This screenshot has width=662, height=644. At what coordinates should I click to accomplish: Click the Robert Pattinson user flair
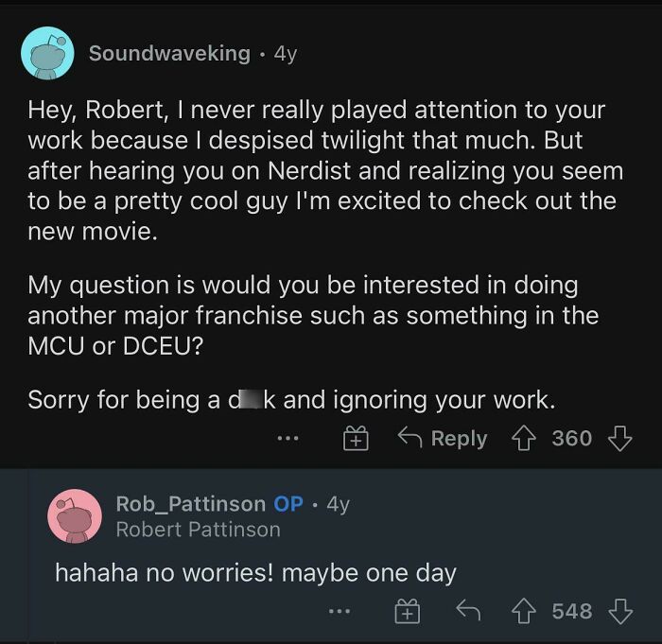pyautogui.click(x=198, y=530)
